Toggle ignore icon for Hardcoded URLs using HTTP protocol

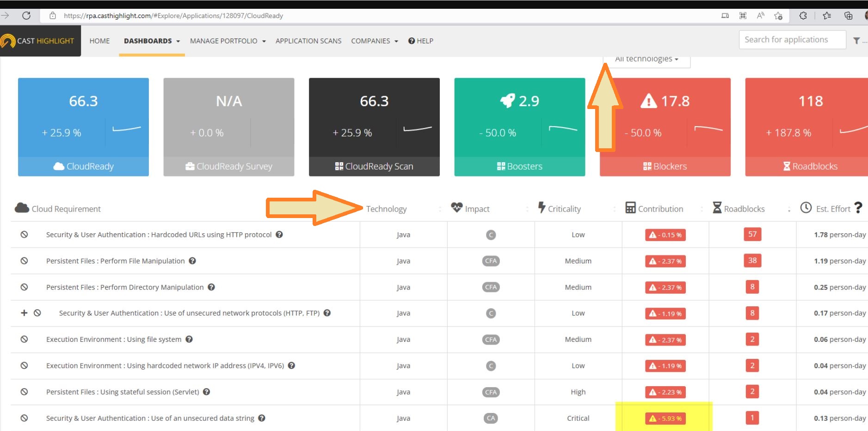24,234
